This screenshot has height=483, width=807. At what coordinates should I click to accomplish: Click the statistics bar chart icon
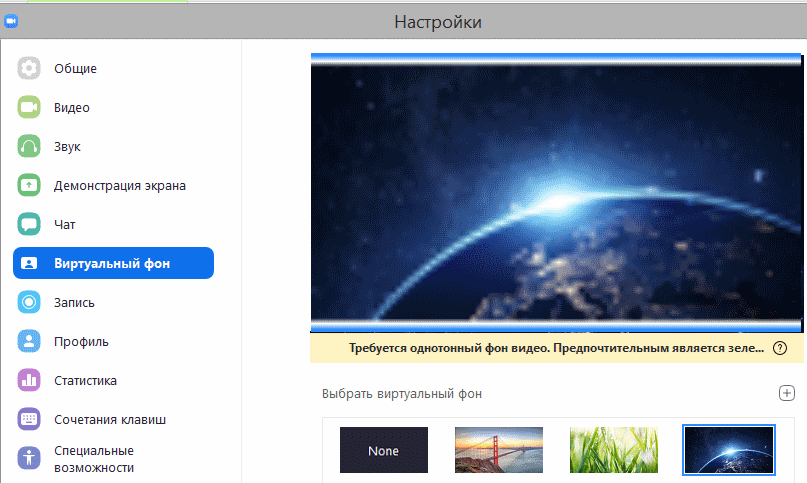pos(29,381)
